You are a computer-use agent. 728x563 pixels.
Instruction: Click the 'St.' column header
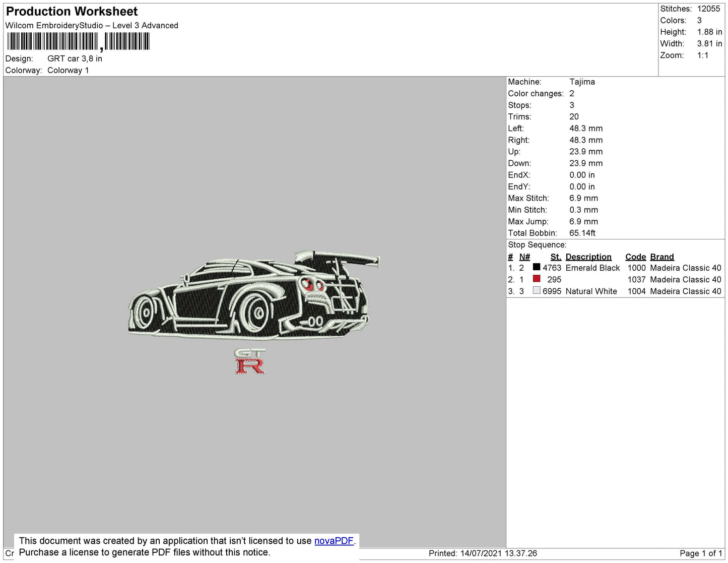(x=556, y=257)
